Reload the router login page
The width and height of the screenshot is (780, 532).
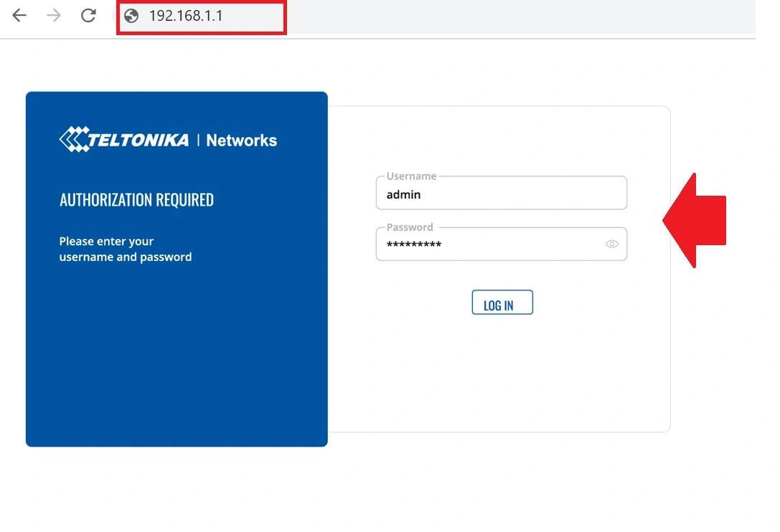88,16
